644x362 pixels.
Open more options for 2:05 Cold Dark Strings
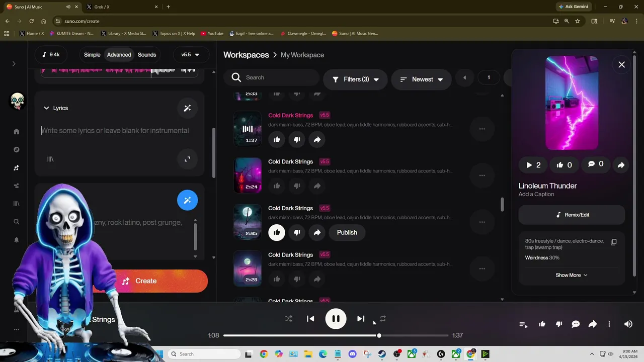tap(482, 222)
